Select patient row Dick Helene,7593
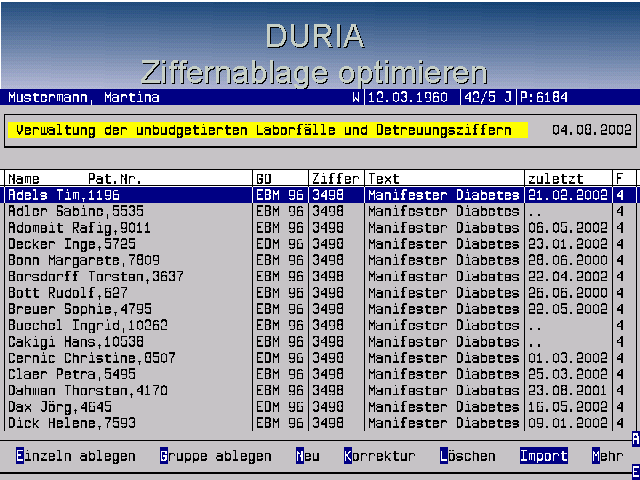 320,423
